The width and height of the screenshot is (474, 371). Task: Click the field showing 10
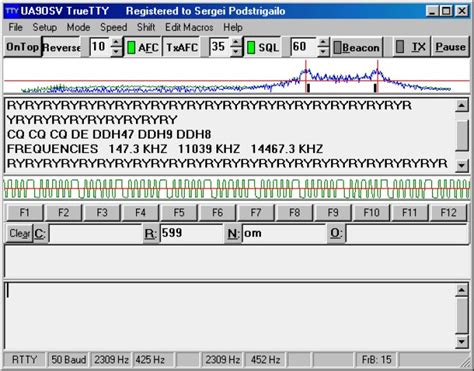[100, 47]
